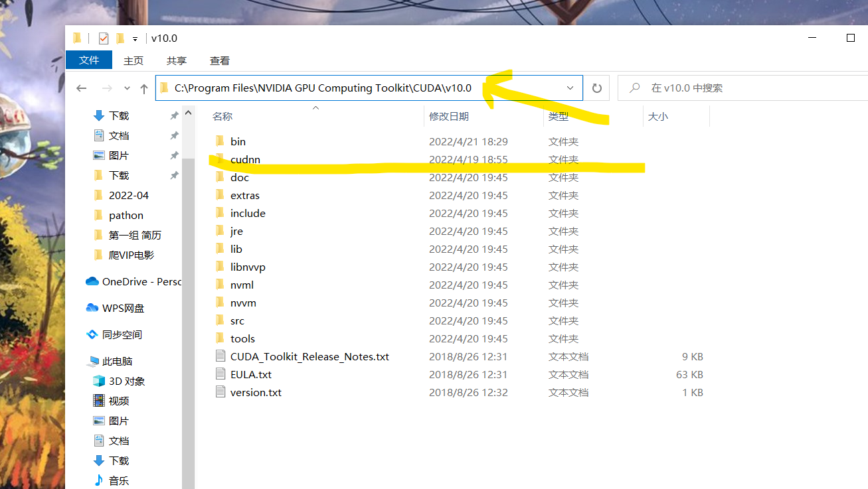Select the nvml folder icon
The width and height of the screenshot is (868, 489).
(220, 285)
